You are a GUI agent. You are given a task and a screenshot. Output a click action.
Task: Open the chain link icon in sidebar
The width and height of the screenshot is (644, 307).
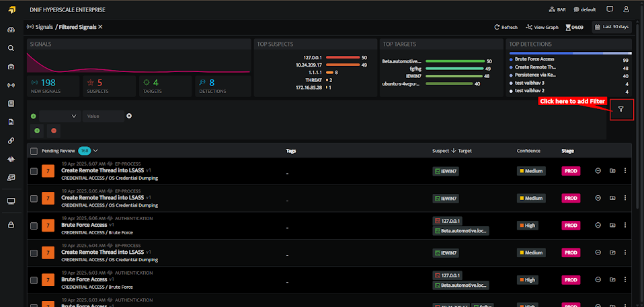coord(11,141)
